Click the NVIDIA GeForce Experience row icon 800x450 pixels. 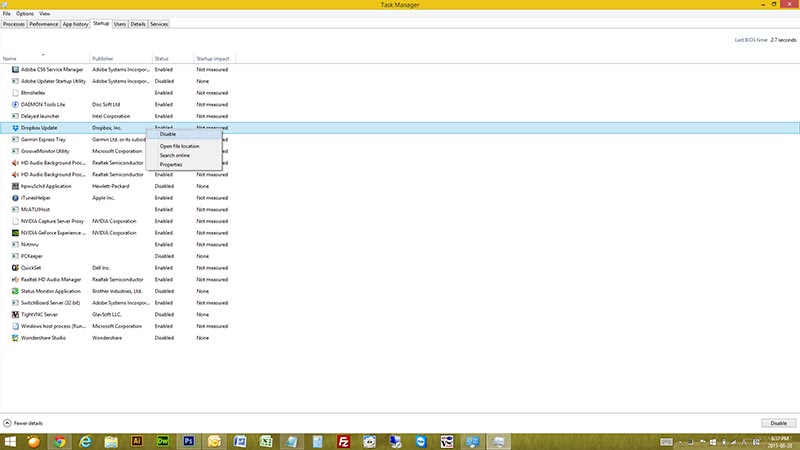tap(15, 233)
